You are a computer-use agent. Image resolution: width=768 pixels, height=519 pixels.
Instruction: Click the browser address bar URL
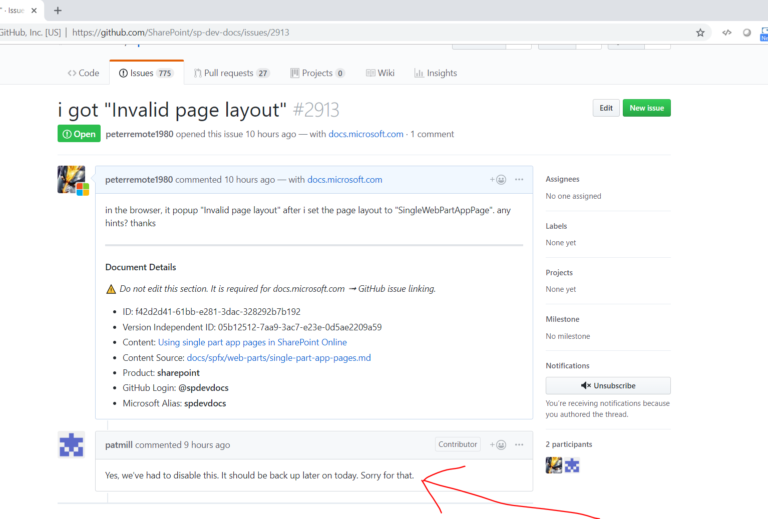tap(181, 33)
